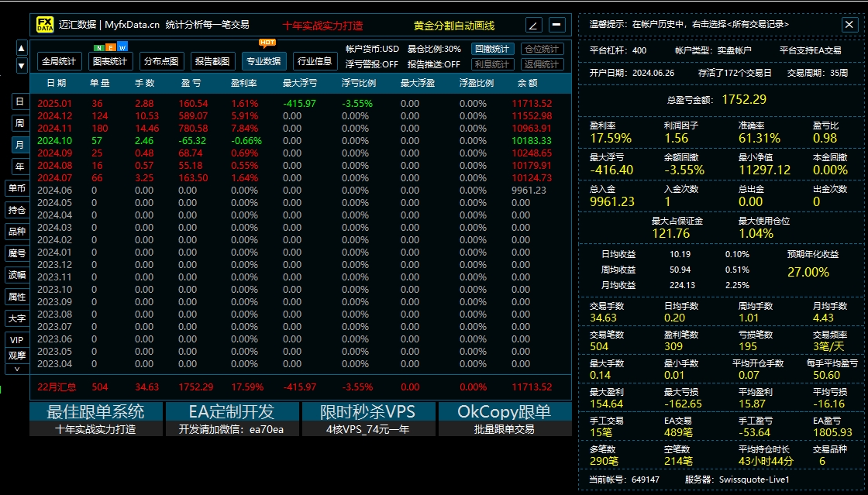The height and width of the screenshot is (495, 868).
Task: Click the expand icon beside 黄金分割自动画线
Action: click(532, 24)
